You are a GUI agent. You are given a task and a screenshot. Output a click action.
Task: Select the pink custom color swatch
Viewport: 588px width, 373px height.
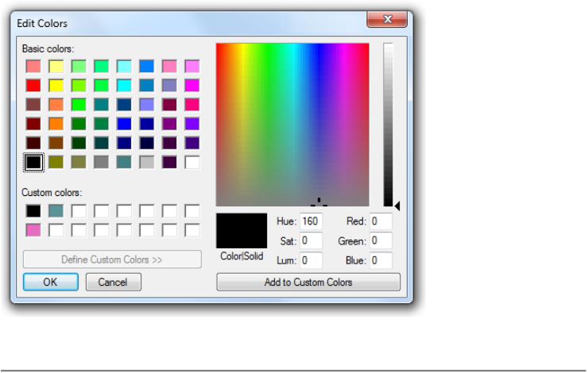(33, 230)
